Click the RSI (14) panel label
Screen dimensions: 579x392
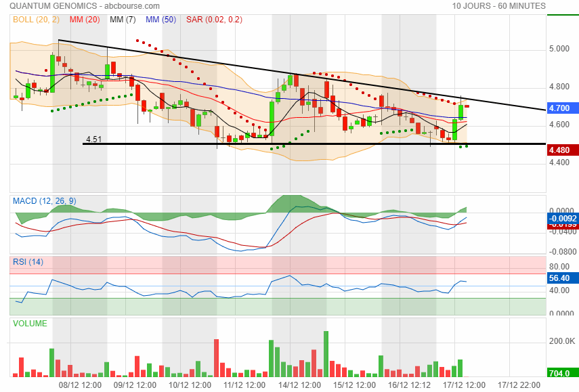click(x=28, y=262)
